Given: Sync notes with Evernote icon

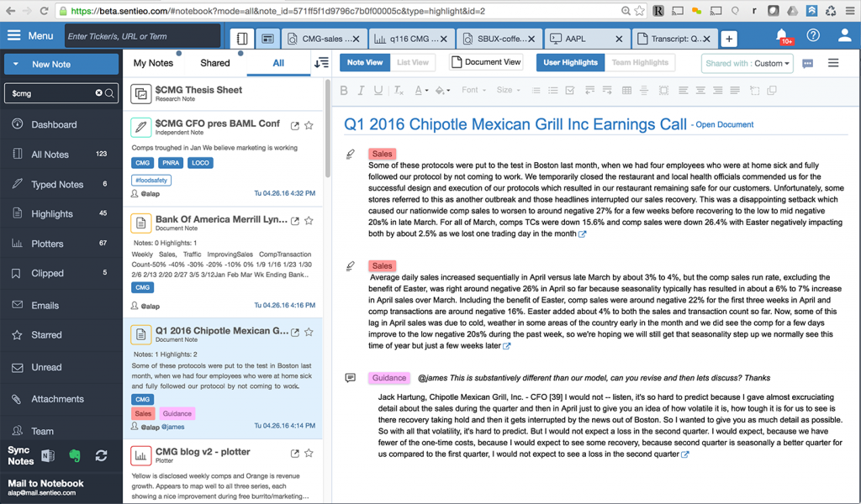Looking at the screenshot, I should pyautogui.click(x=75, y=456).
